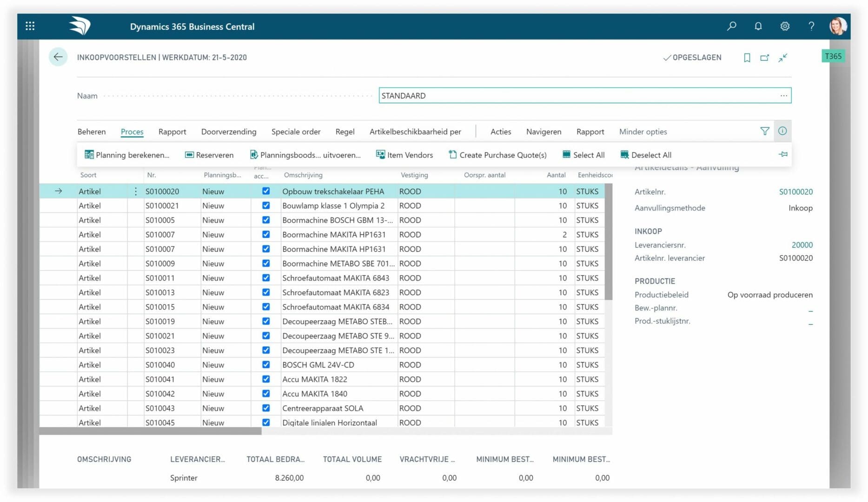This screenshot has width=868, height=502.
Task: Uncheck planning box for S0100020
Action: click(x=266, y=191)
